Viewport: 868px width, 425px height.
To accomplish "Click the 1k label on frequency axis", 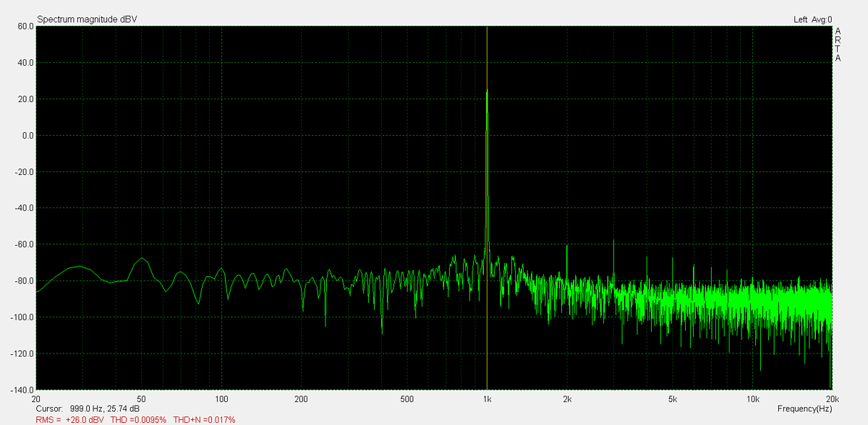I will click(x=487, y=399).
